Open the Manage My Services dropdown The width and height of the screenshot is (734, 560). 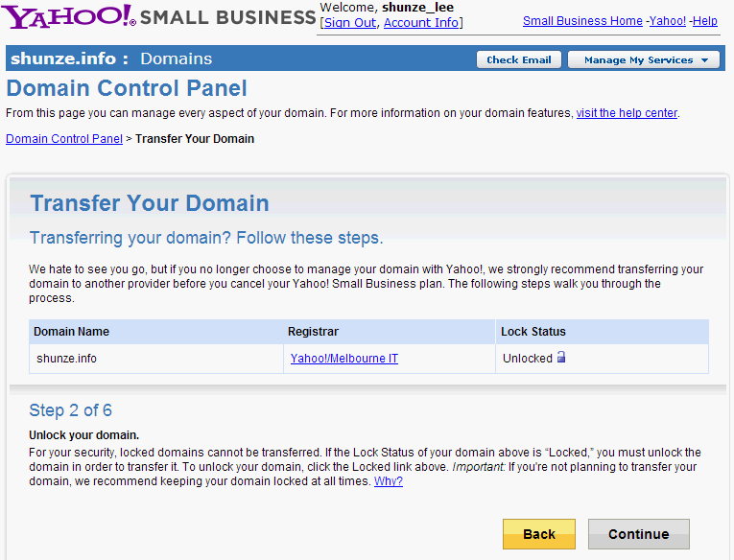tap(644, 59)
